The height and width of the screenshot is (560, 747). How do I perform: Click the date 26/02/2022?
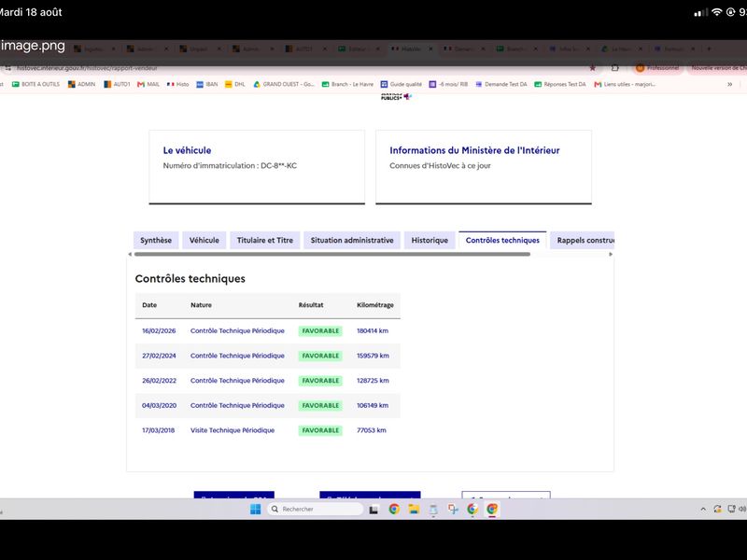(159, 381)
